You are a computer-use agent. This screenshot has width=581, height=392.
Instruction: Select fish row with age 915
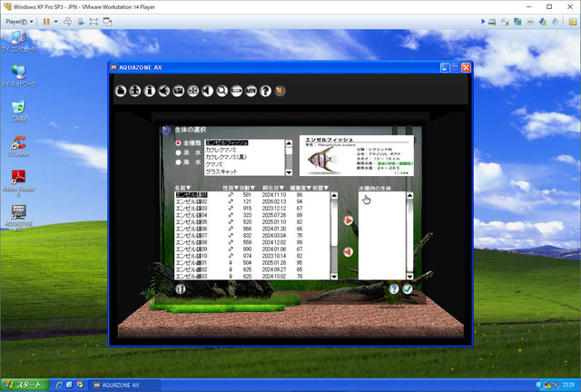pyautogui.click(x=252, y=209)
